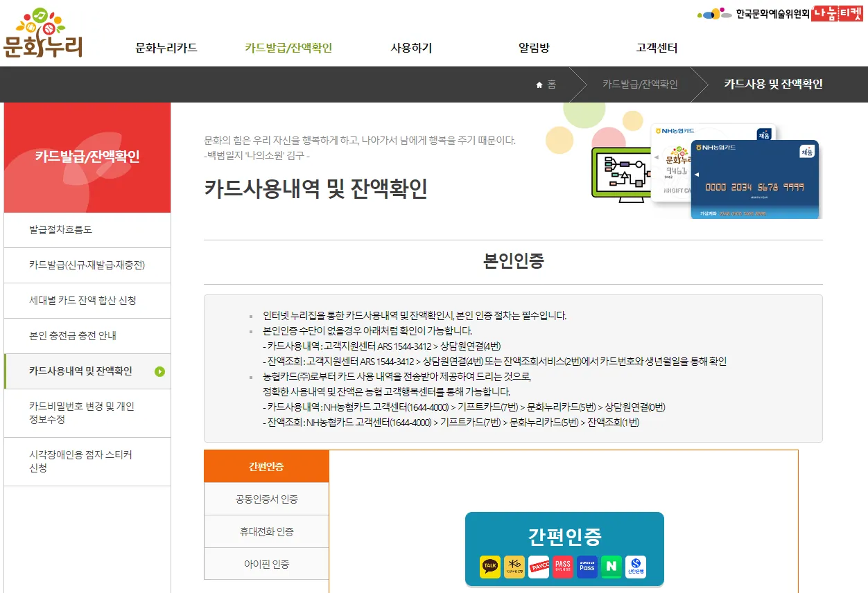Image resolution: width=868 pixels, height=593 pixels.
Task: Choose PAYCO for simple authentication
Action: point(538,565)
